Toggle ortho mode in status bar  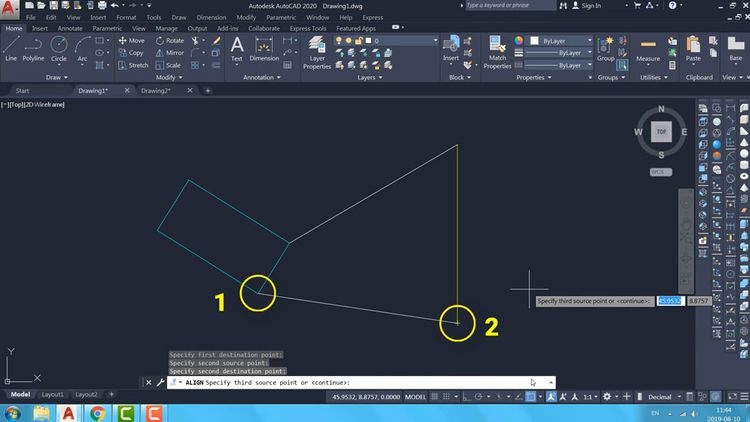(x=467, y=397)
